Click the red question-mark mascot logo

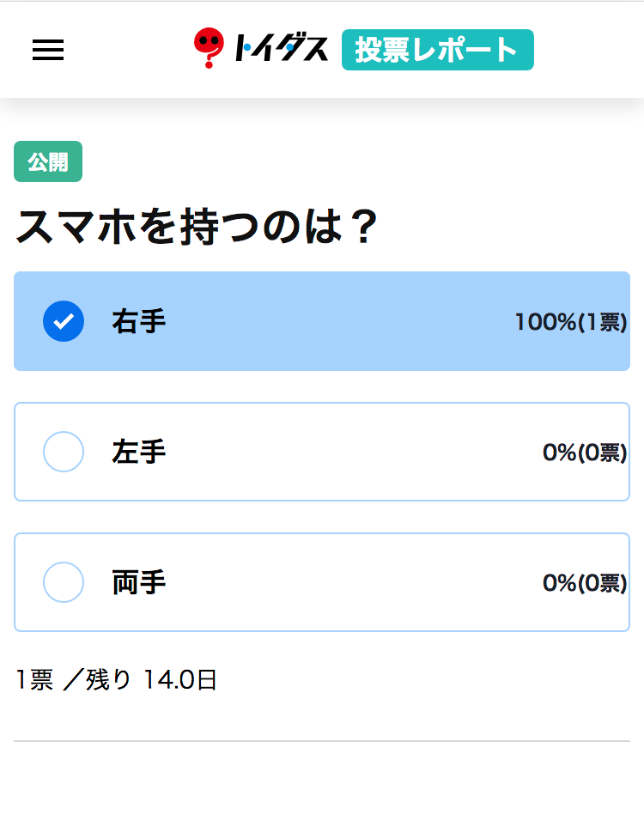point(209,48)
